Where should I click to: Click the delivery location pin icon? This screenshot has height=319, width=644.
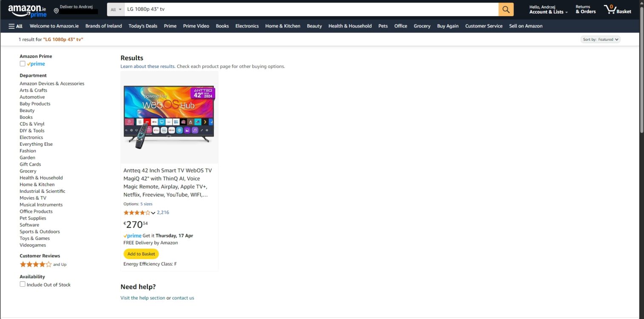(56, 11)
